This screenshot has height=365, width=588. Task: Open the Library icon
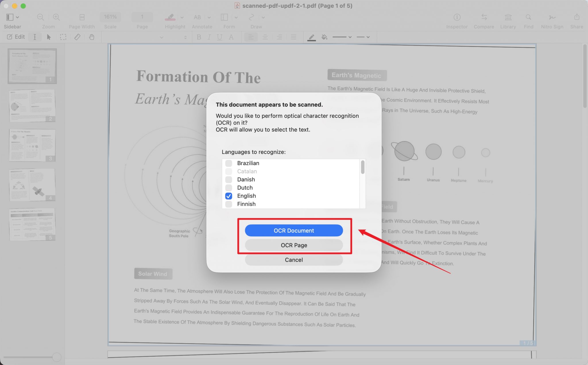[508, 17]
